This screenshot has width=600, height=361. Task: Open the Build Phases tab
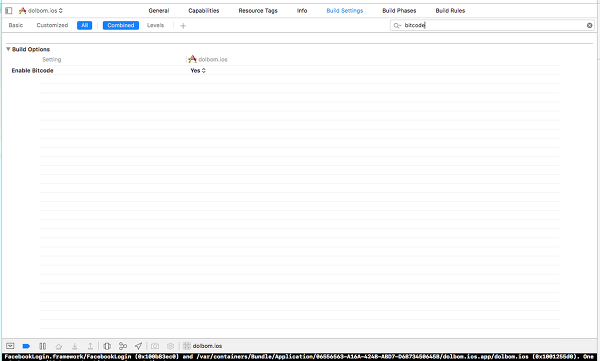click(399, 11)
